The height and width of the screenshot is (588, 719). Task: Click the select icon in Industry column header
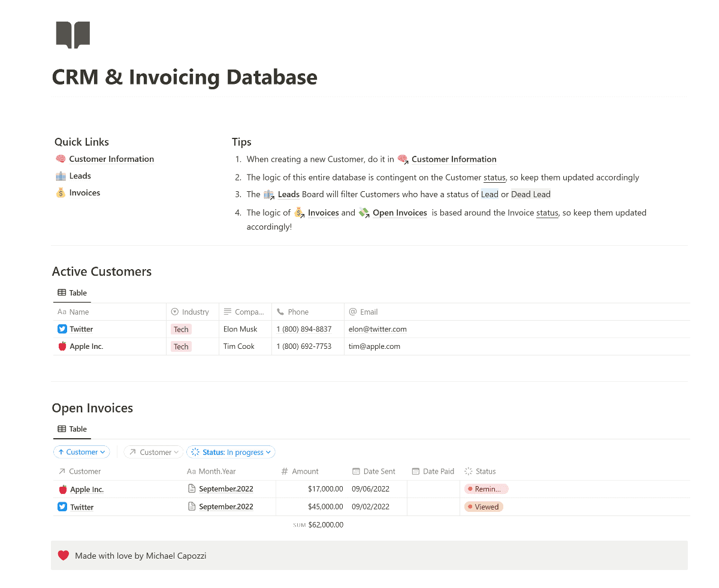pos(175,312)
